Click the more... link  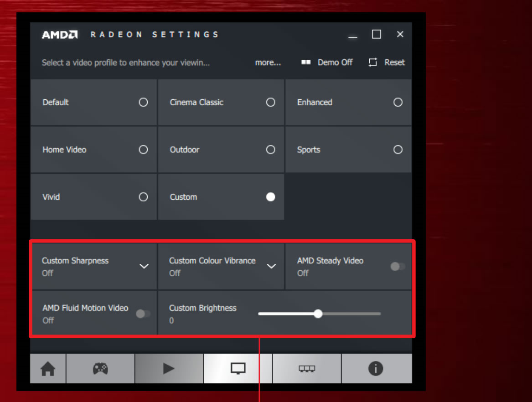point(268,62)
